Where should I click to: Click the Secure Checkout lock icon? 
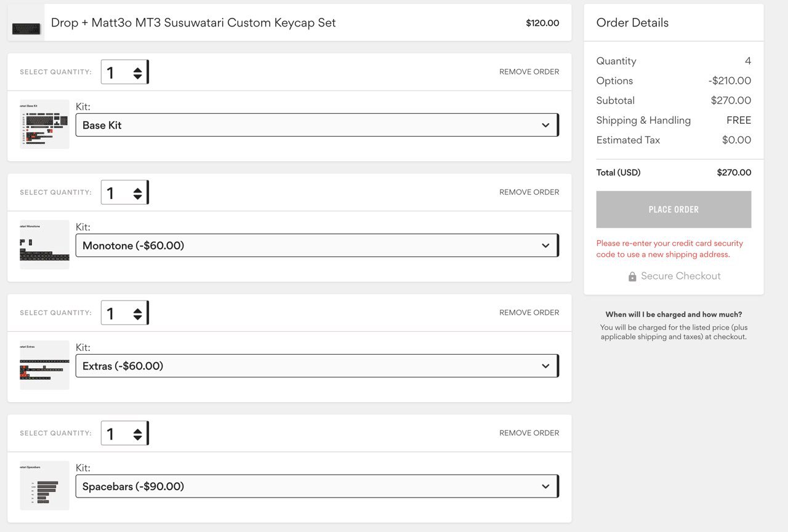click(x=632, y=276)
